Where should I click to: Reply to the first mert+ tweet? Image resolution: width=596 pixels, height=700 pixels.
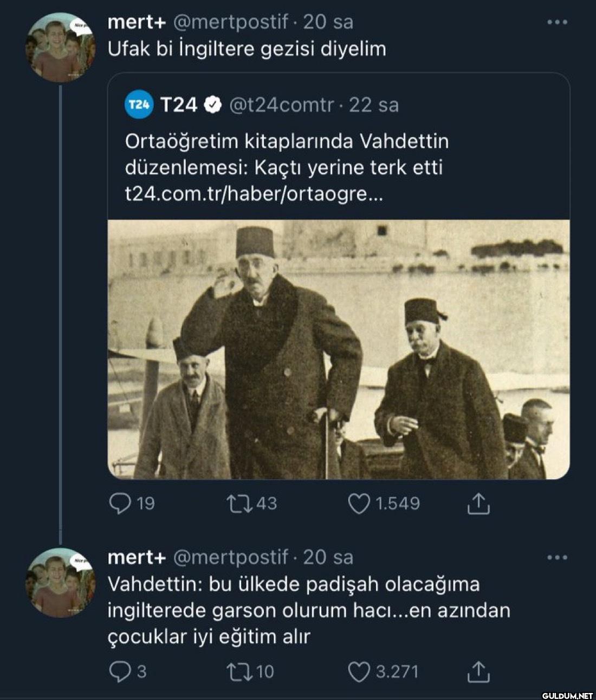tap(120, 504)
